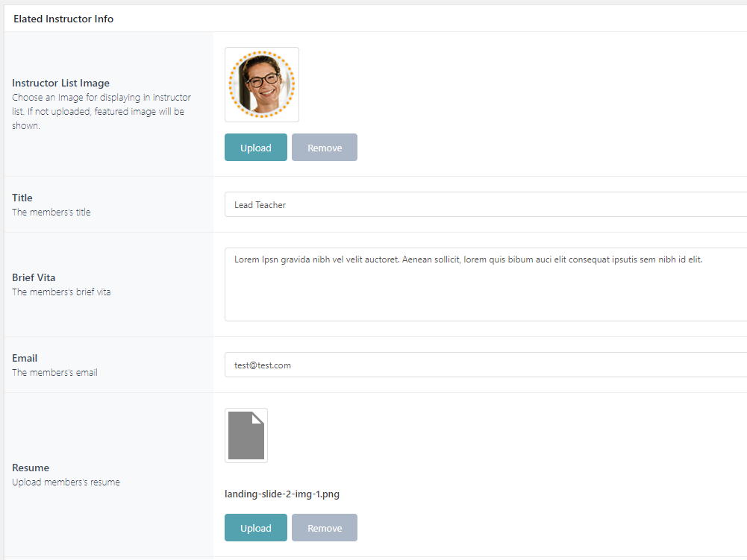Remove the Instructor List Image
Image resolution: width=747 pixels, height=560 pixels.
coord(325,148)
